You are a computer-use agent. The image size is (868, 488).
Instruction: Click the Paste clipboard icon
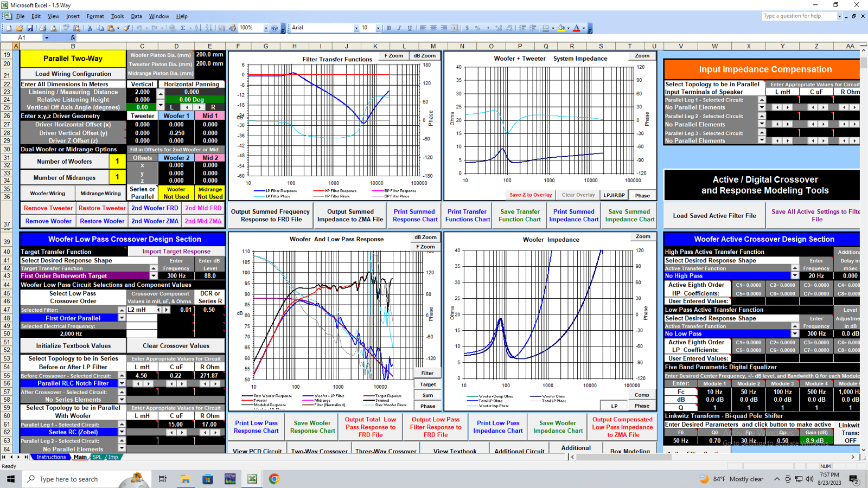coord(111,28)
